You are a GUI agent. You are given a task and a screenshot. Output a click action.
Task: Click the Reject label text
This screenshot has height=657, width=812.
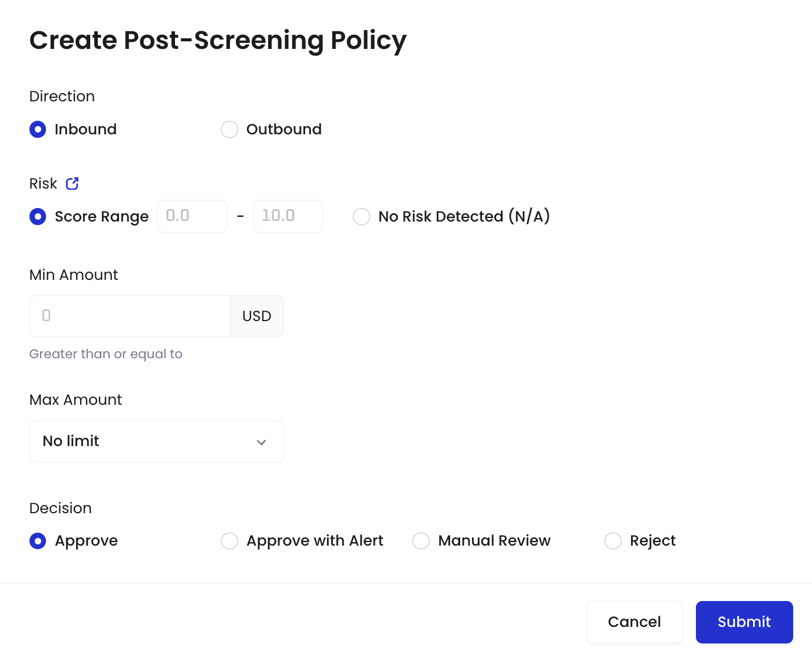pyautogui.click(x=652, y=541)
